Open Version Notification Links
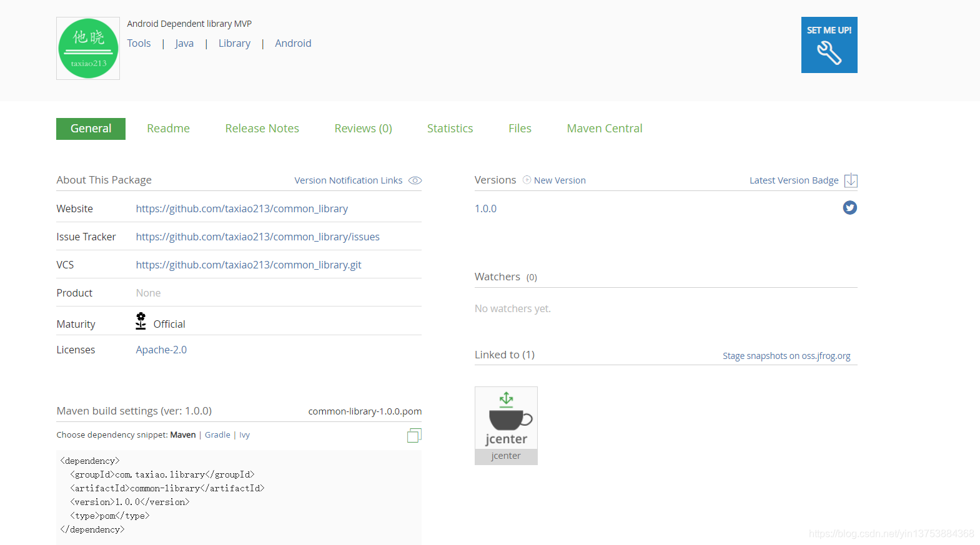Image resolution: width=980 pixels, height=545 pixels. coord(349,180)
